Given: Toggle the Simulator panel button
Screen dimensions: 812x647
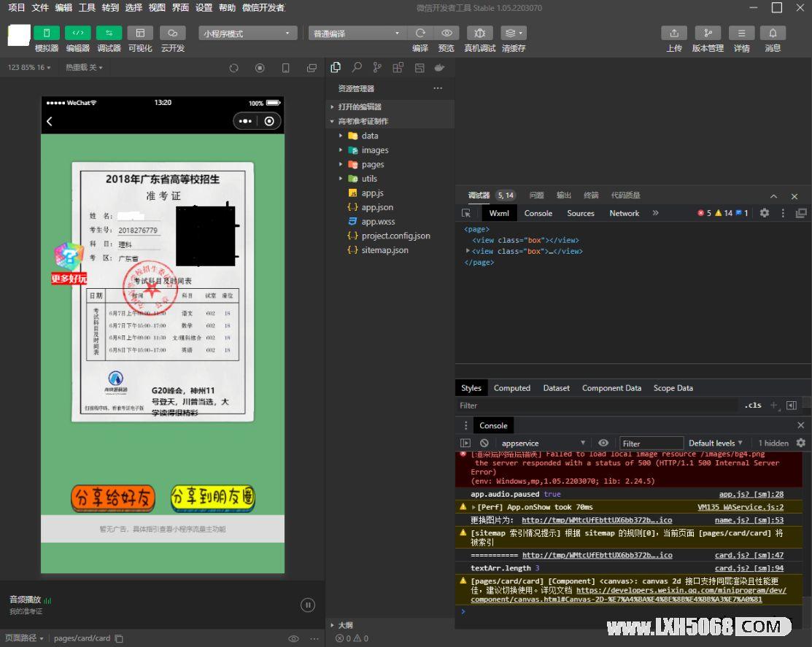Looking at the screenshot, I should coord(46,33).
